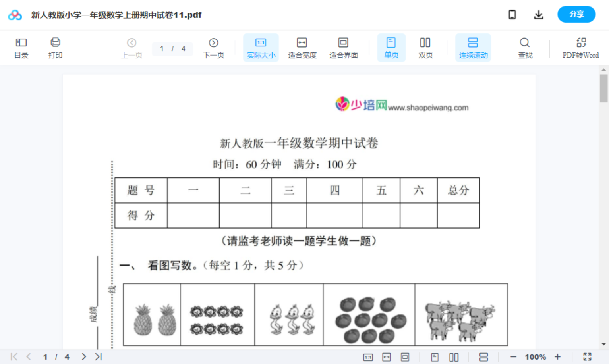Click the zoom out minus control

point(513,356)
